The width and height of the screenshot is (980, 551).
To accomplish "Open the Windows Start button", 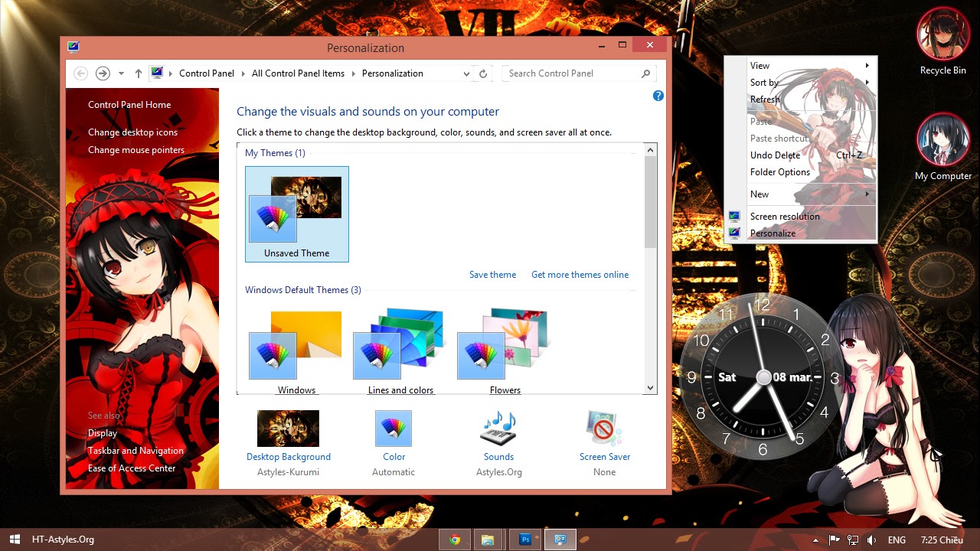I will click(x=15, y=540).
